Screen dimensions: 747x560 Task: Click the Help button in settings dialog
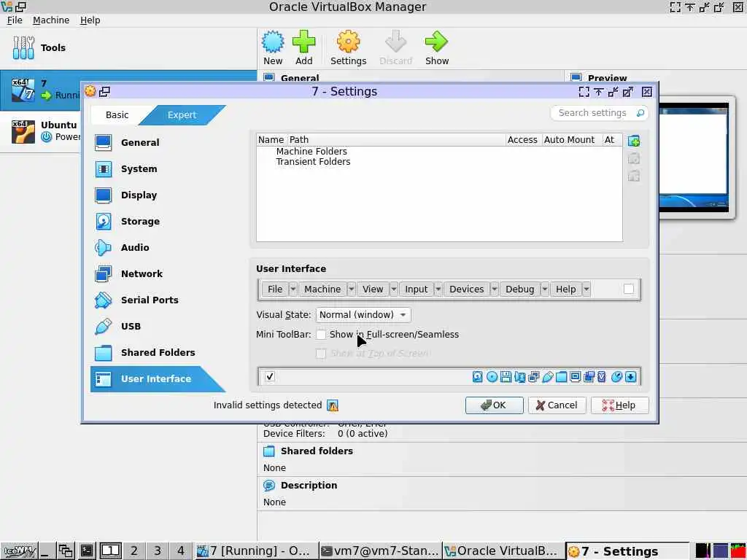coord(619,405)
